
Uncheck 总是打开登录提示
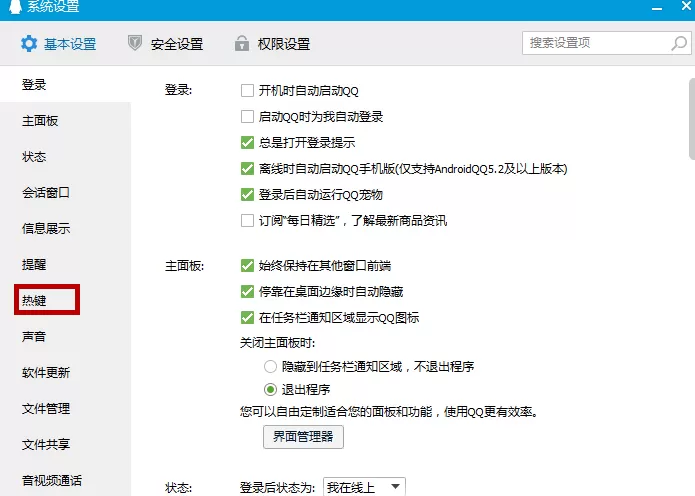[247, 142]
